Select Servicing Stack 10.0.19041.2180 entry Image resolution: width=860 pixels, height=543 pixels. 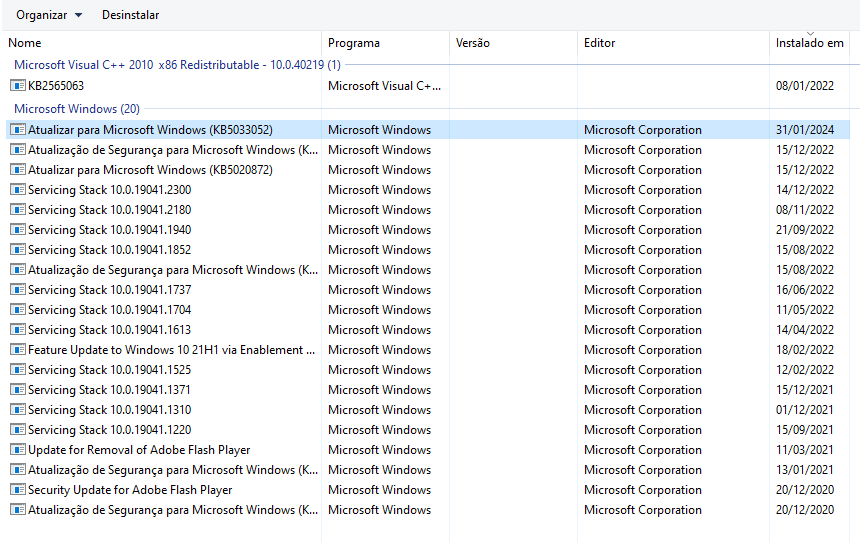pyautogui.click(x=110, y=210)
